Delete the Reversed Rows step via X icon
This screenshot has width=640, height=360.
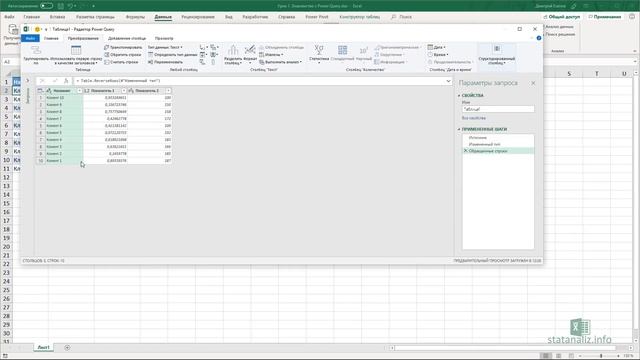(x=465, y=151)
